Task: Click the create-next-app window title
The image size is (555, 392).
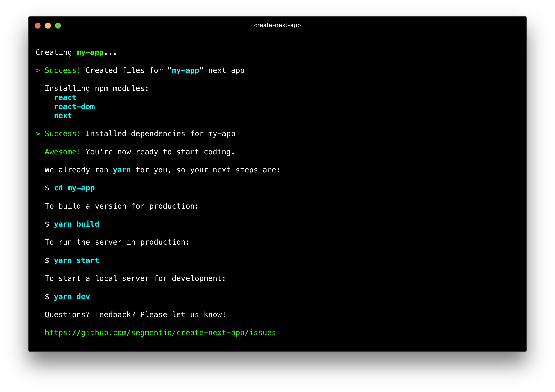Action: pos(277,25)
